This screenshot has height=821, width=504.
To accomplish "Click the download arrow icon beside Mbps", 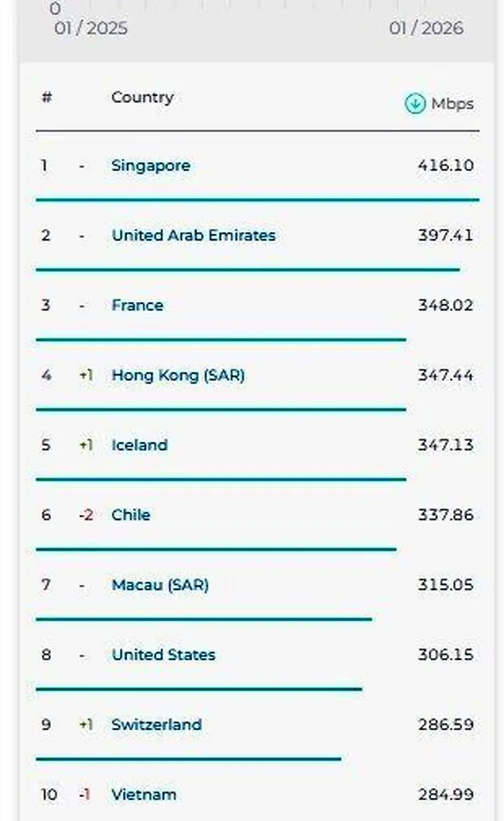I will (x=415, y=104).
